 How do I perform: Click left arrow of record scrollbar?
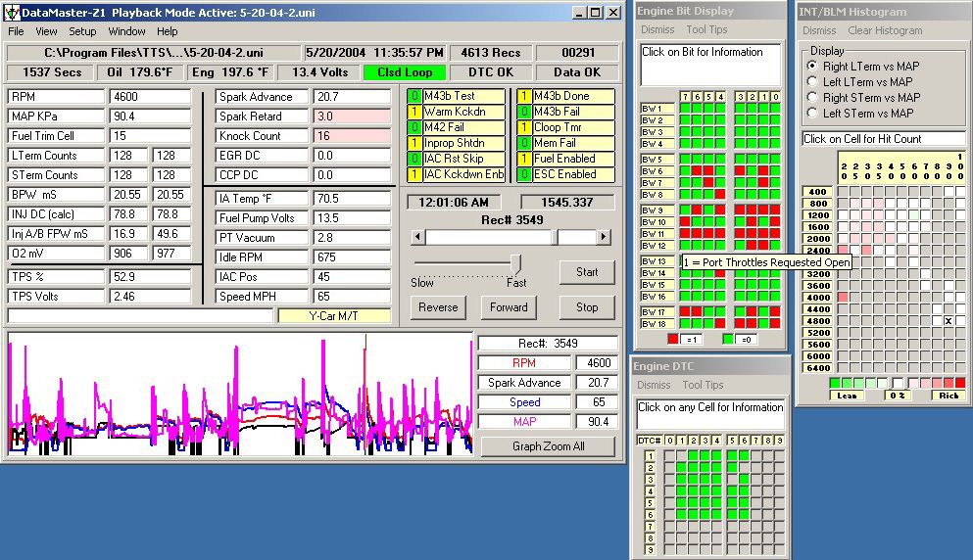click(x=417, y=237)
